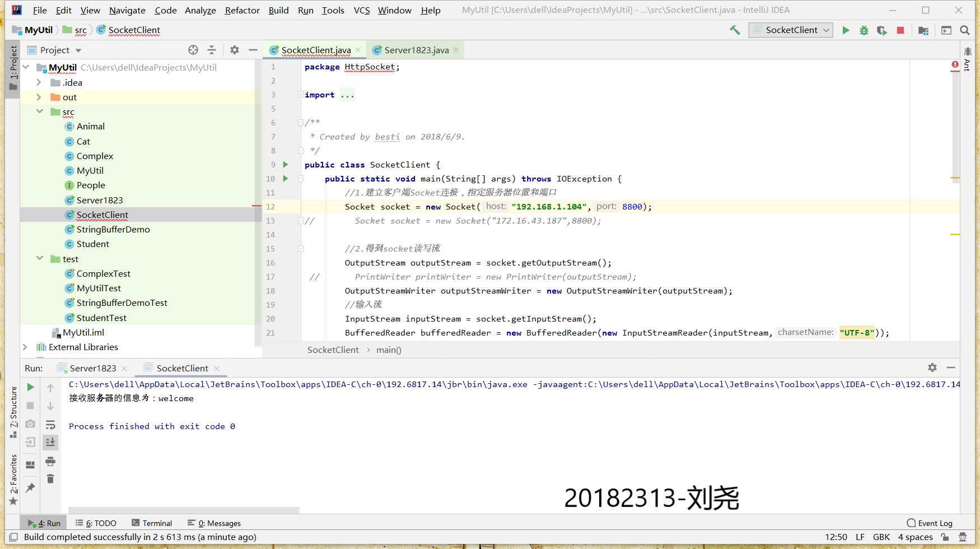Open the 0: Messages tool window
The image size is (980, 549).
(x=214, y=523)
